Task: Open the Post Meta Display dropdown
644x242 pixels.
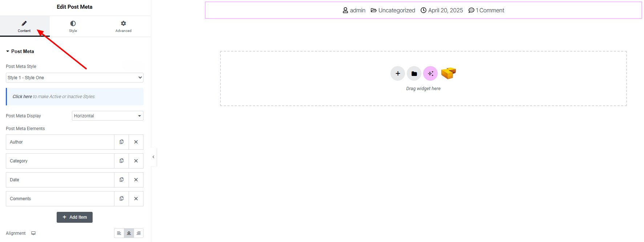Action: click(108, 116)
